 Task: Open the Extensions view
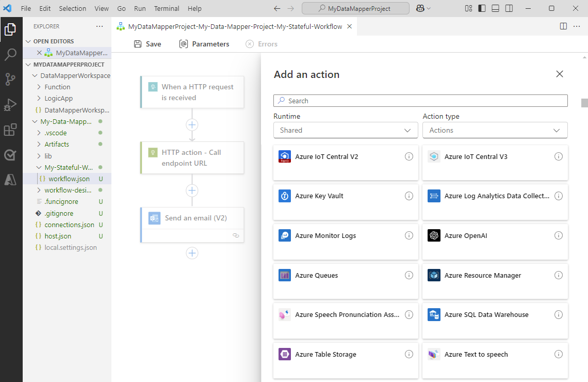(x=11, y=130)
